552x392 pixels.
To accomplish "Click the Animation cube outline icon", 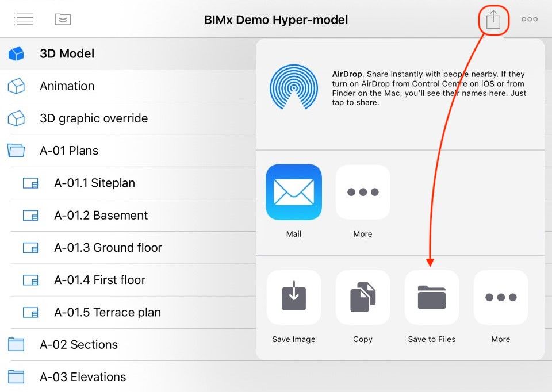I will (16, 86).
